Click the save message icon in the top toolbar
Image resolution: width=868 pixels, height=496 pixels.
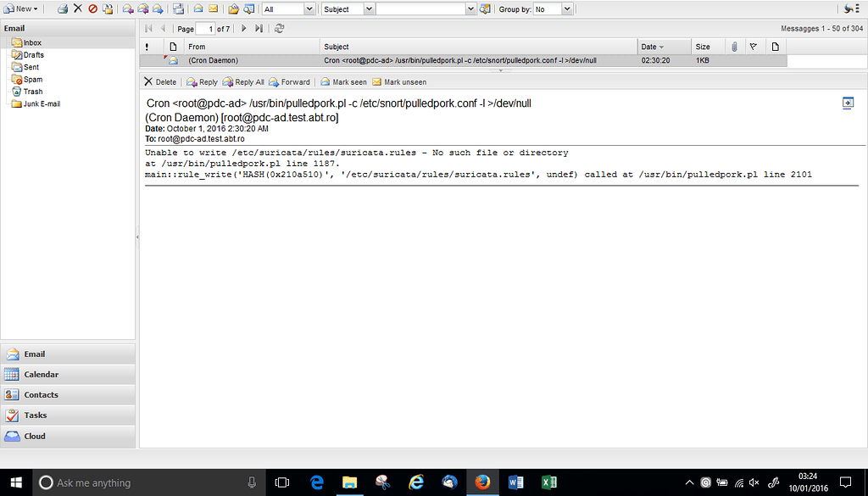178,8
